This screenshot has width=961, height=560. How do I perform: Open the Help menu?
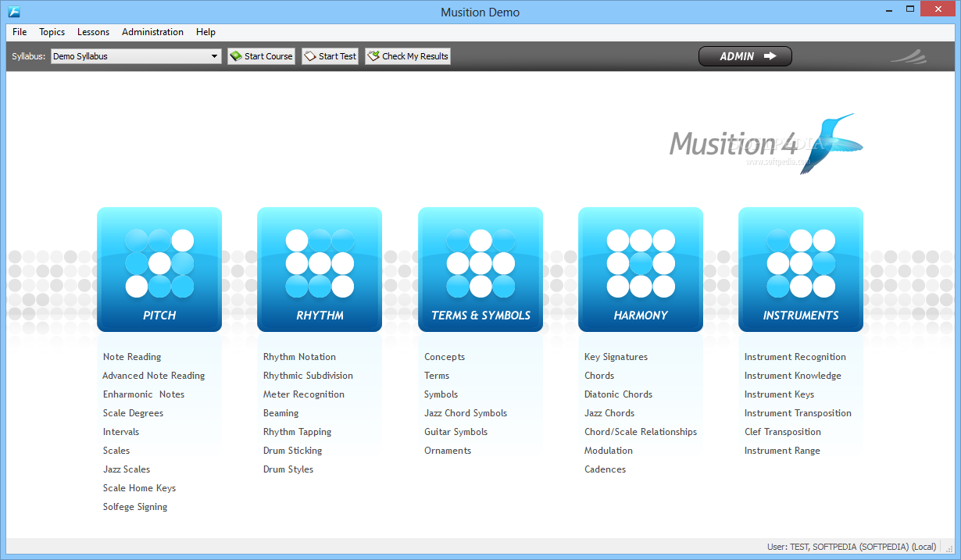point(206,32)
